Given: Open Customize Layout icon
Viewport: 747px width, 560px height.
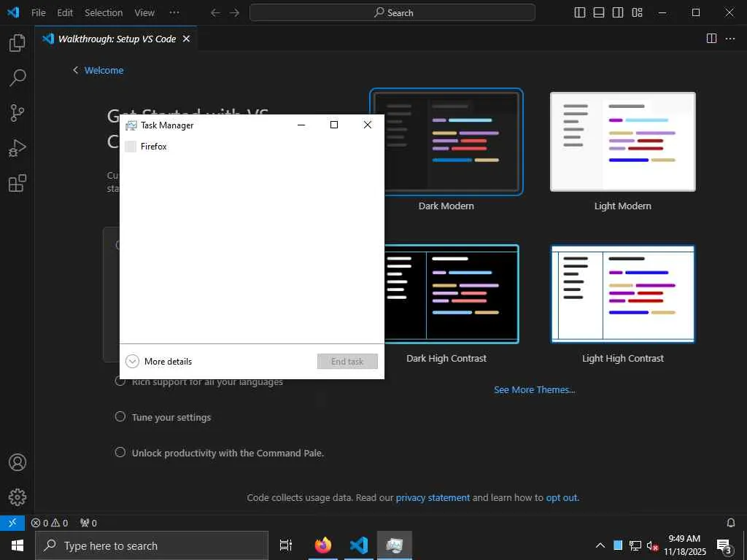Looking at the screenshot, I should pos(637,13).
